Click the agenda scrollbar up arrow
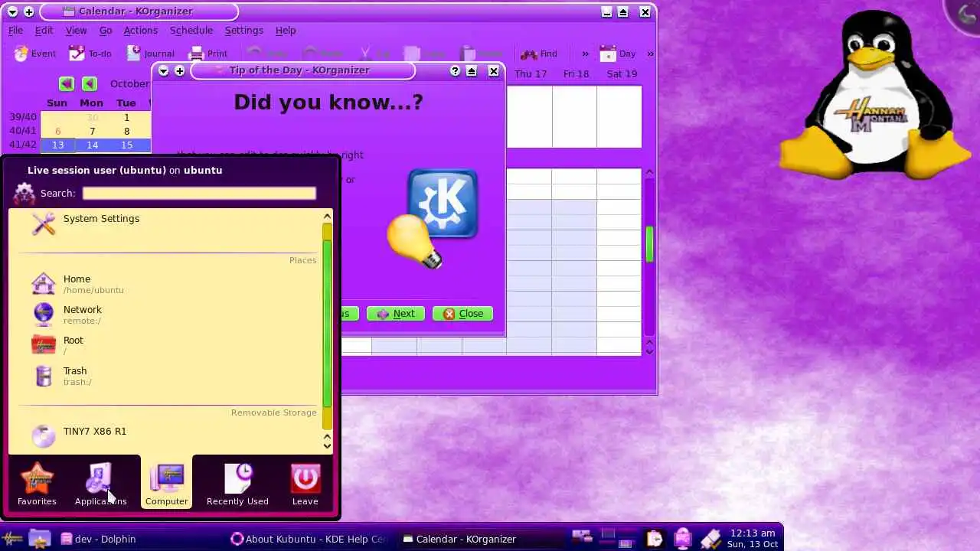This screenshot has width=980, height=551. pyautogui.click(x=649, y=173)
